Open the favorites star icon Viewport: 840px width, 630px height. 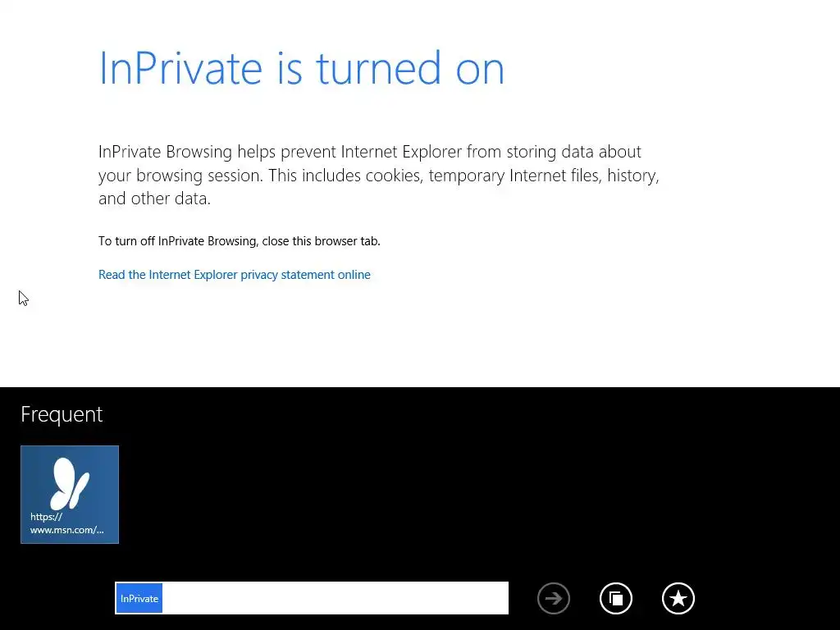point(678,598)
